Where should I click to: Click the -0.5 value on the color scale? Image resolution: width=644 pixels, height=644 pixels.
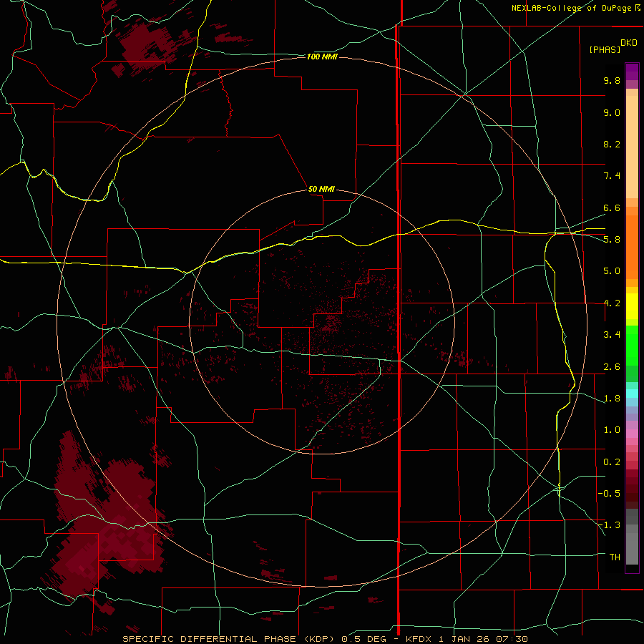point(609,494)
